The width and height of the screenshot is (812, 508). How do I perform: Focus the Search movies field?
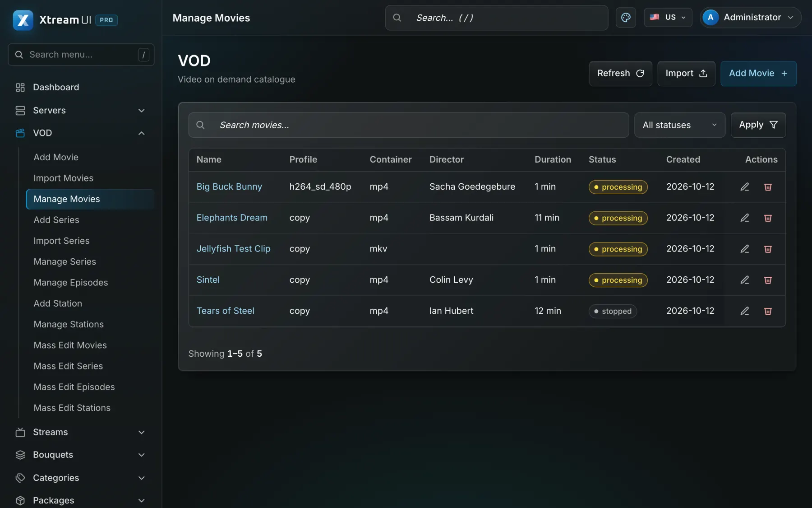[x=409, y=125]
